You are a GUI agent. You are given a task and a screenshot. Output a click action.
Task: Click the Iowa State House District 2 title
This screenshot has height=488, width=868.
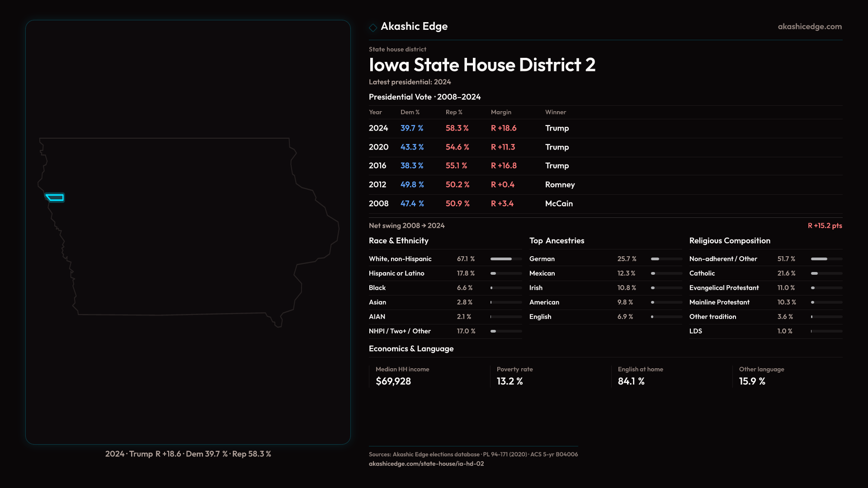(481, 65)
